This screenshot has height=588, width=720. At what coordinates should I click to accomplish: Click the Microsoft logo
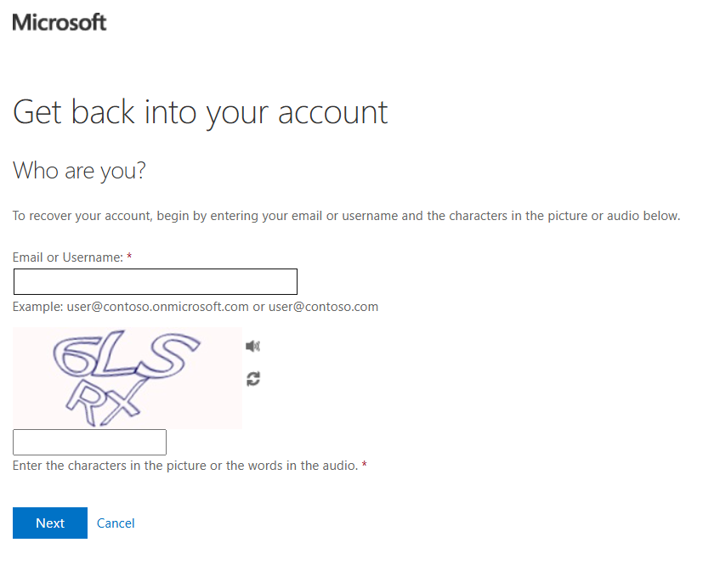click(60, 23)
